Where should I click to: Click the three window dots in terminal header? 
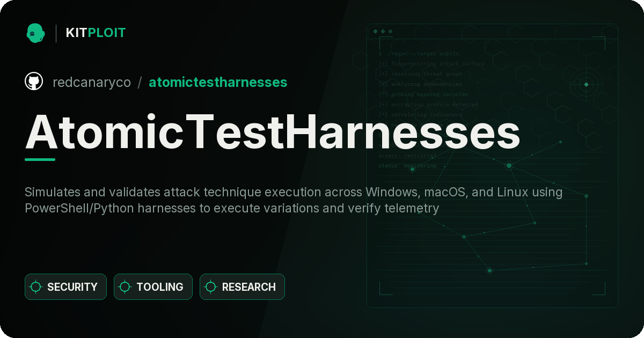(x=383, y=32)
